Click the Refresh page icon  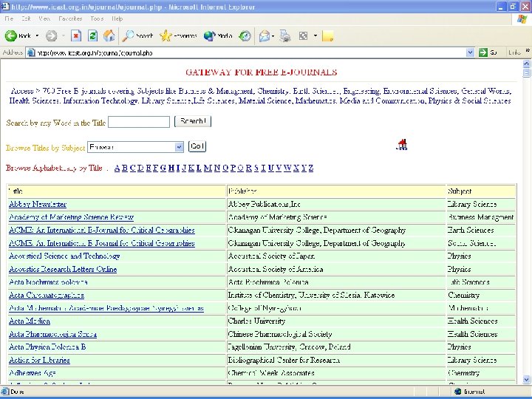[x=92, y=35]
